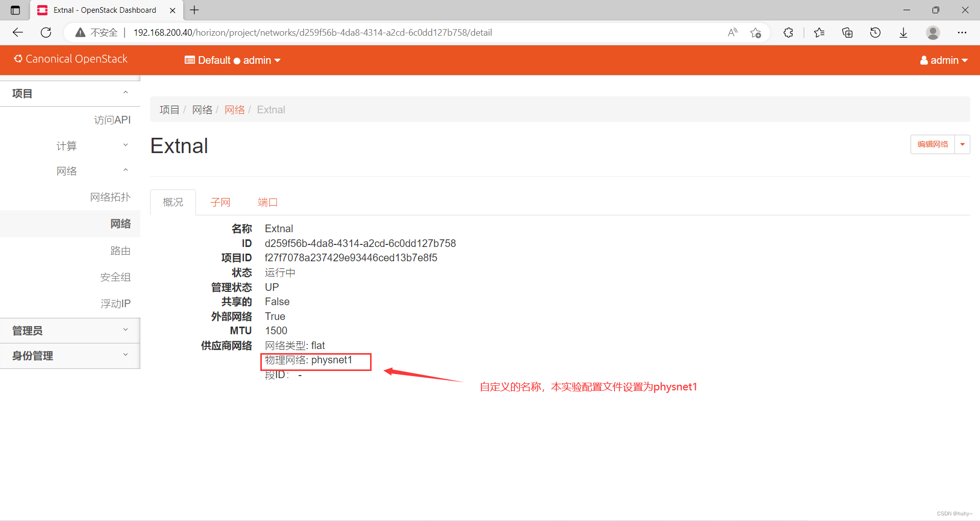Click the 编辑网络 button
The width and height of the screenshot is (980, 521).
coord(933,144)
